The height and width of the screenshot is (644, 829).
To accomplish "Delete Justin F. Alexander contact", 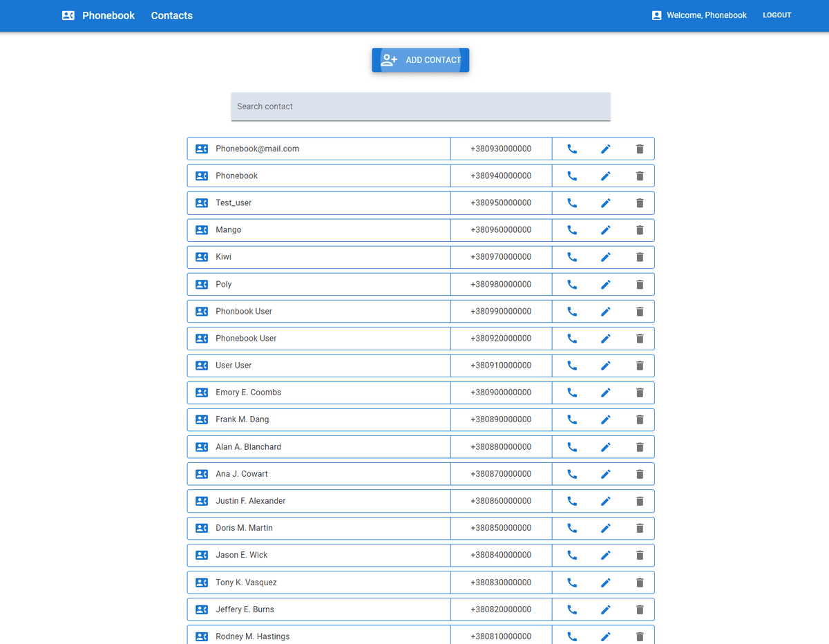I will 640,501.
